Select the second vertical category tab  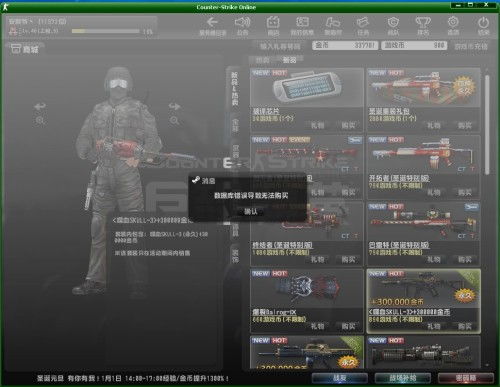point(235,126)
